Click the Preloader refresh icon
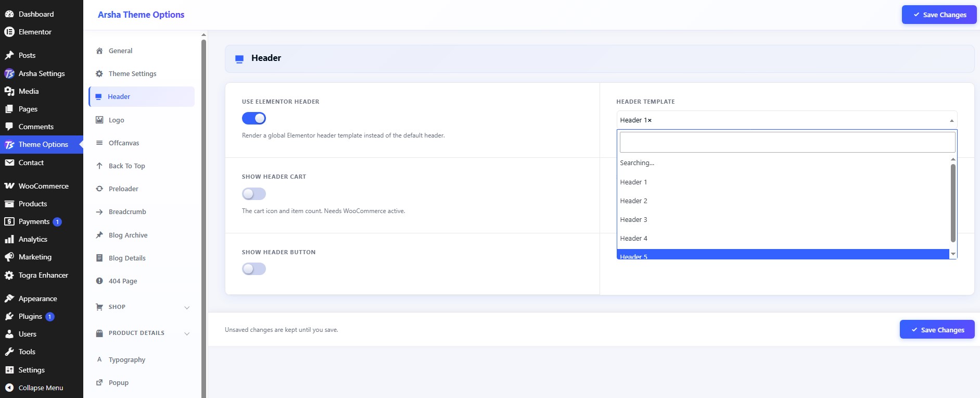The image size is (980, 398). point(99,189)
